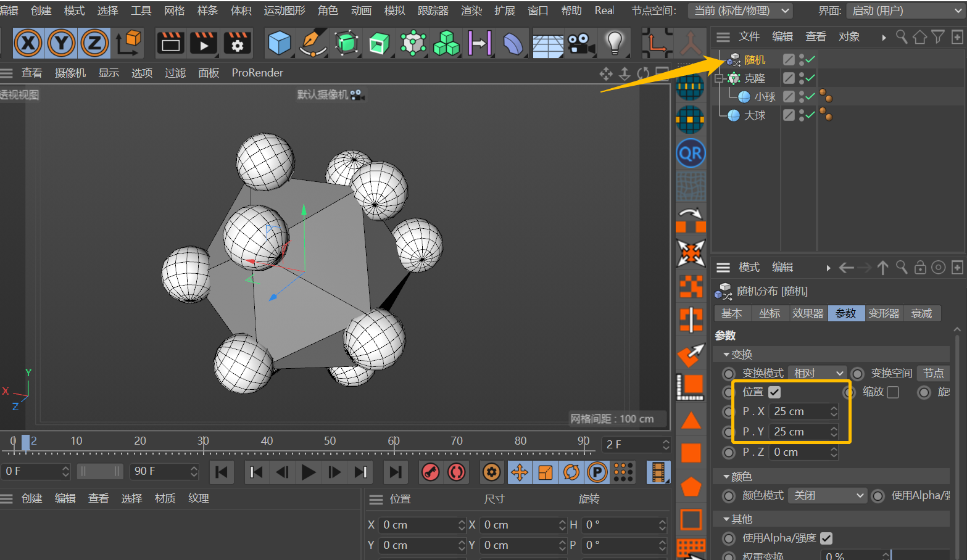
Task: Open the film strip timeline icon
Action: (658, 472)
